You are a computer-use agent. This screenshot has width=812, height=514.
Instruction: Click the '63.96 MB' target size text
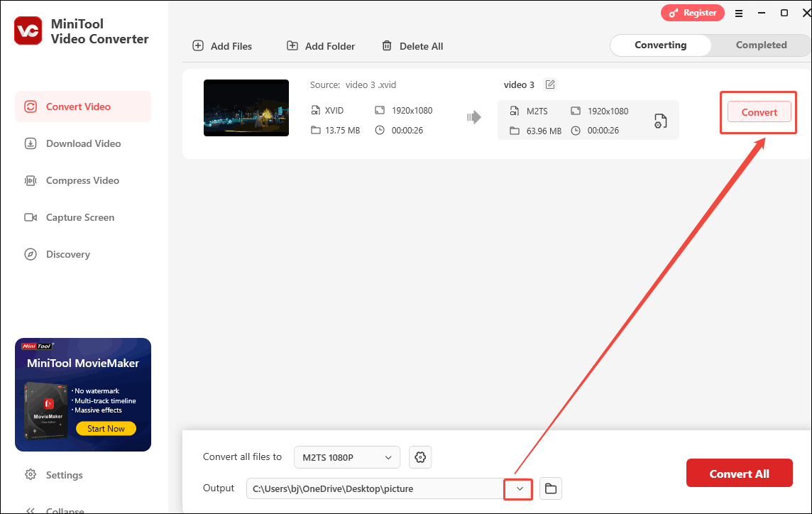(544, 131)
